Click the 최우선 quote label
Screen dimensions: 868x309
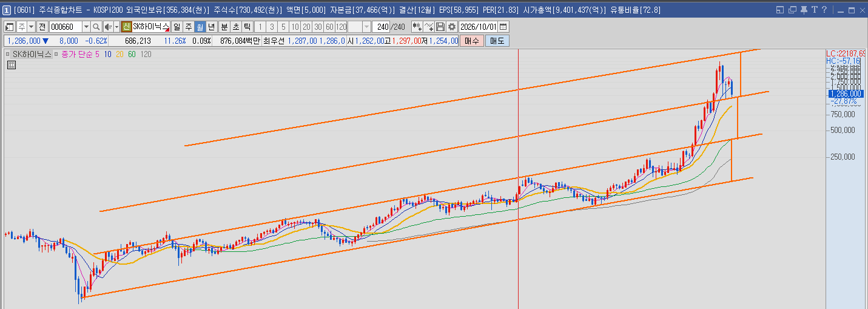[x=273, y=41]
